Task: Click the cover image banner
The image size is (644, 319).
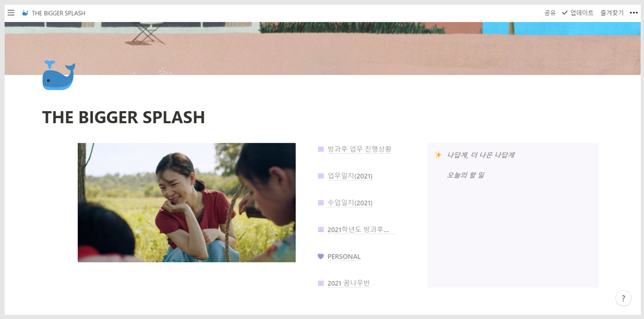Action: click(x=322, y=48)
